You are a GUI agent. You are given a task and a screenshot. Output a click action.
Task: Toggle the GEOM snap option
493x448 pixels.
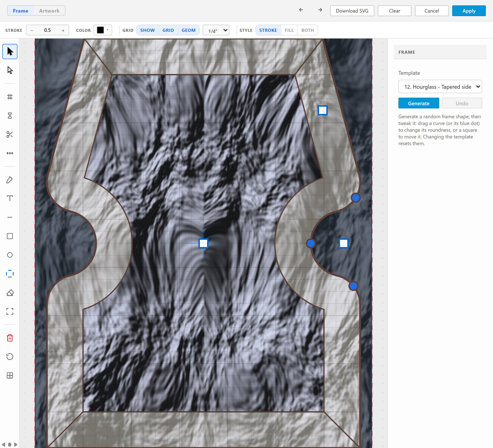pos(188,30)
